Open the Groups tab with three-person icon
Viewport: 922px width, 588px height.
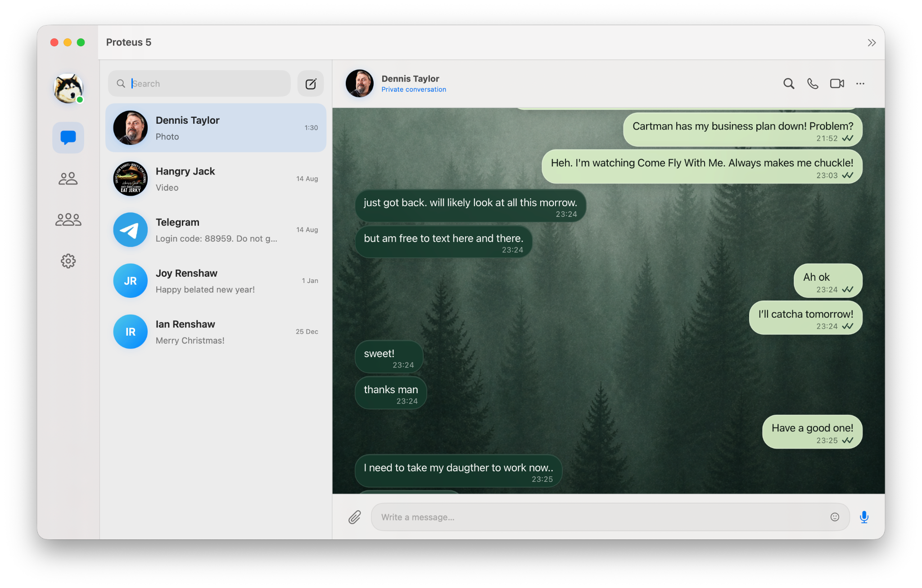coord(68,220)
